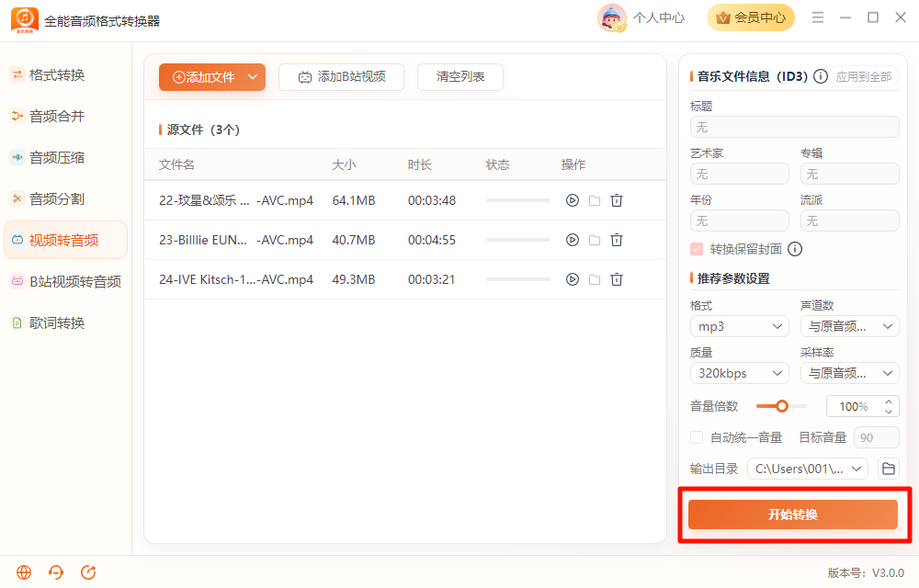Viewport: 919px width, 588px height.
Task: Open folder for the 24-IVE Kitsch file
Action: tap(595, 279)
